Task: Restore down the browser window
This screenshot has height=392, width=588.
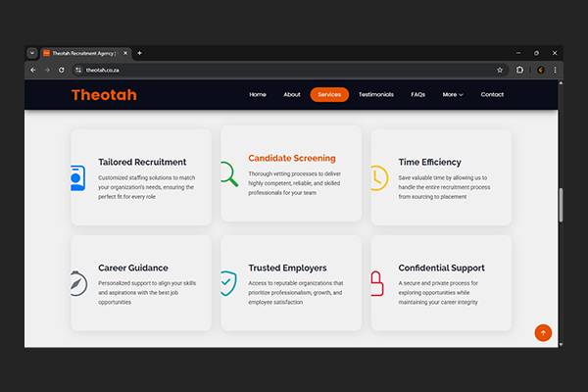Action: pos(536,53)
